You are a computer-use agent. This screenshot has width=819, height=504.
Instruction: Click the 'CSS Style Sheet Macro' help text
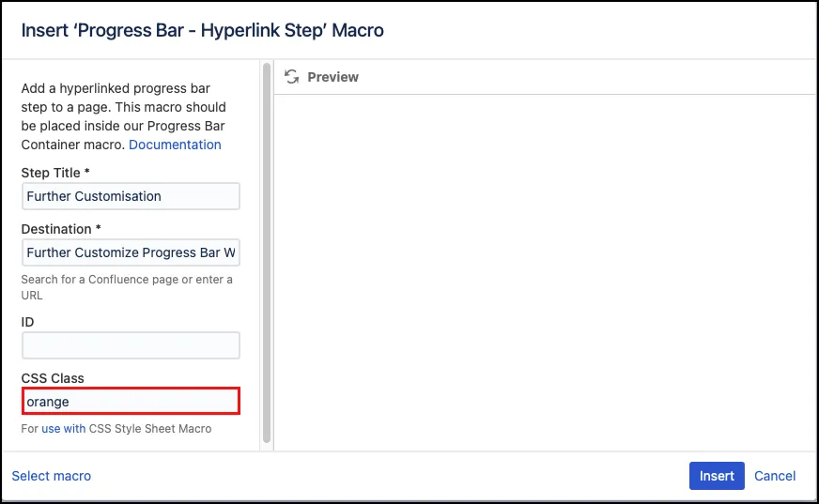click(150, 428)
